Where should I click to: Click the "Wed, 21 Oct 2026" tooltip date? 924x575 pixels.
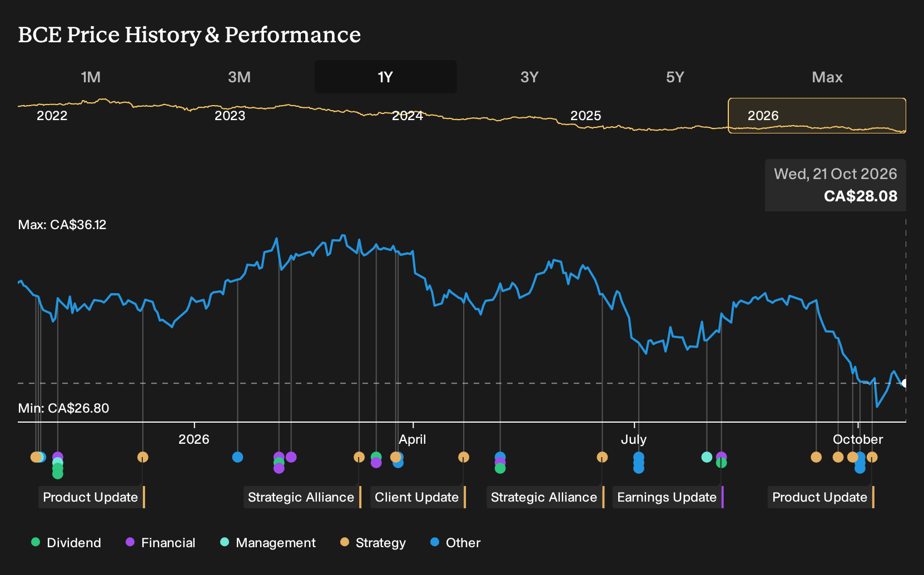pos(835,174)
